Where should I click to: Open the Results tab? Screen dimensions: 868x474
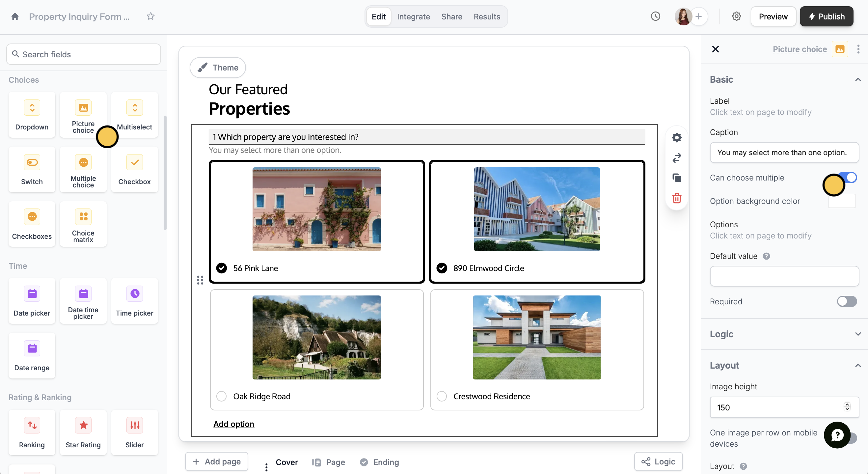pyautogui.click(x=487, y=16)
